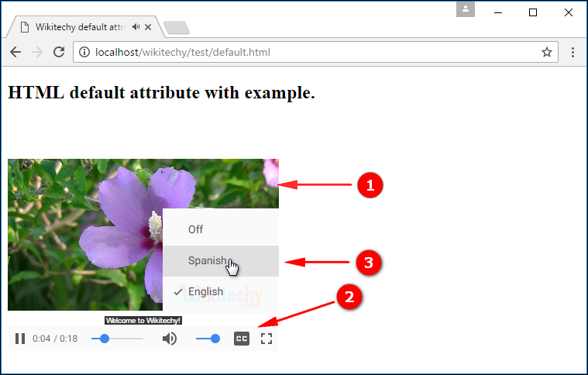Mute tab audio via speaker indicator

pos(136,27)
